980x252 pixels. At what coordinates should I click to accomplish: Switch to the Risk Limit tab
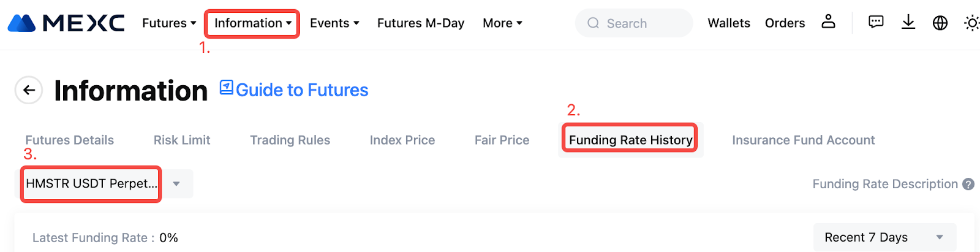(182, 140)
